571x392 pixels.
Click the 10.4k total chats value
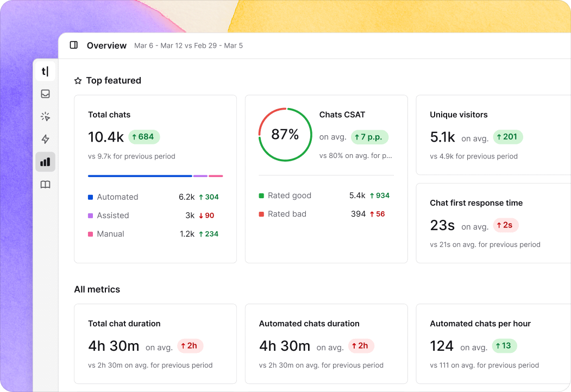(106, 137)
